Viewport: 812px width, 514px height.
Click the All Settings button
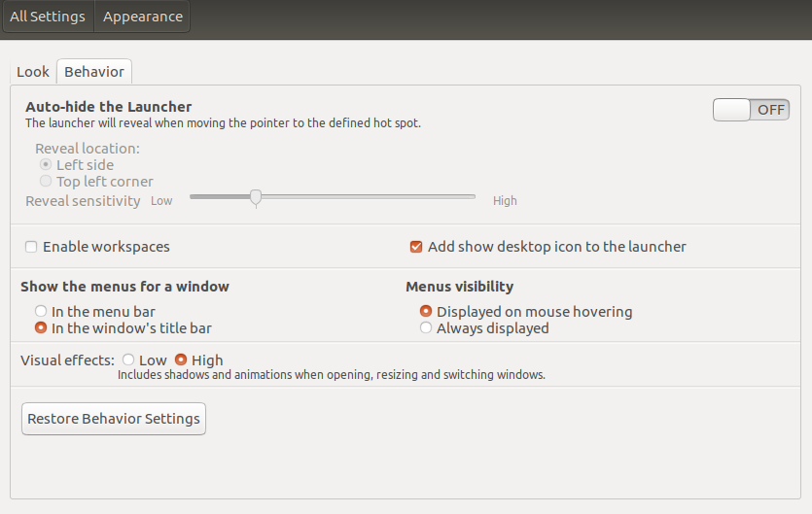click(47, 17)
